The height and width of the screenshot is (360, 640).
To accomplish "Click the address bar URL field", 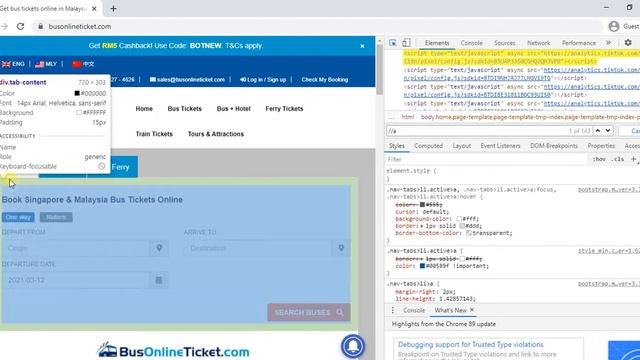I will tap(318, 27).
